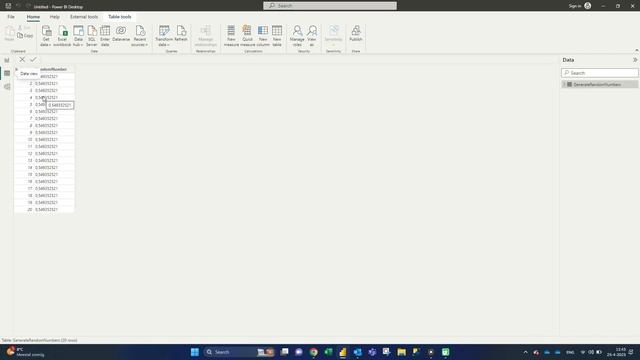Switch to Data view

[7, 73]
